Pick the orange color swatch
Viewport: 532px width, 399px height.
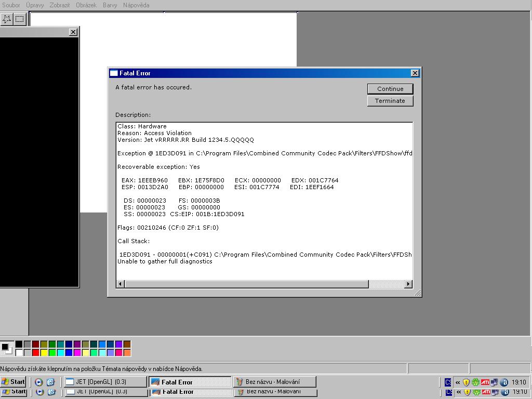coord(127,353)
